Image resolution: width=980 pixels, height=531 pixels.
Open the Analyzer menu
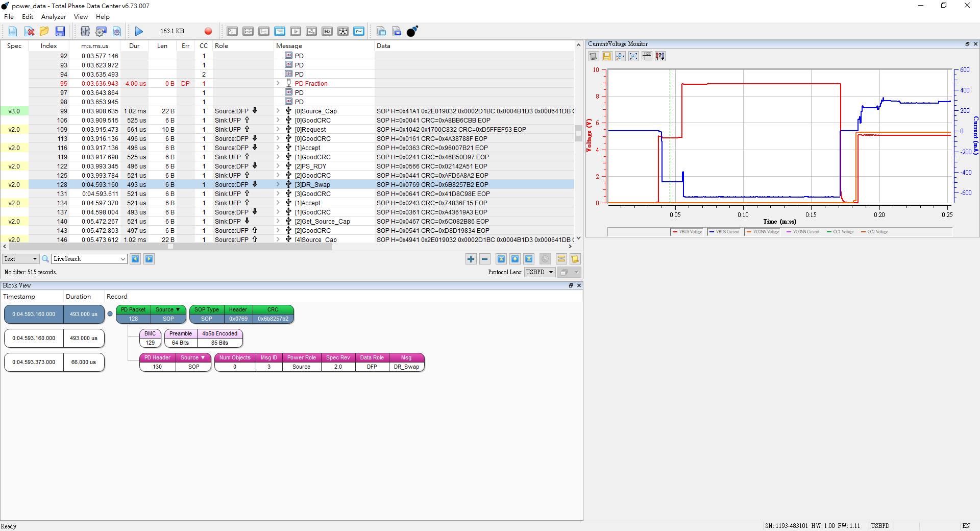click(x=53, y=17)
